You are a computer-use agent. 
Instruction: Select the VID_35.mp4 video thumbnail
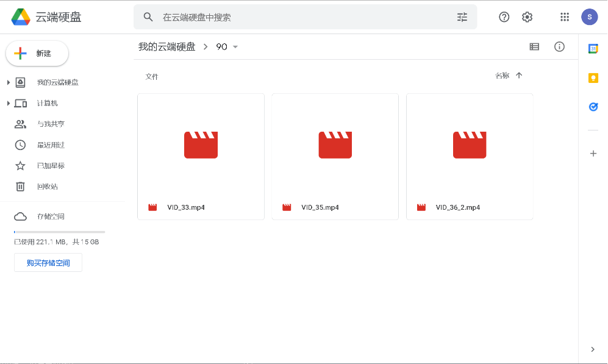pos(335,145)
